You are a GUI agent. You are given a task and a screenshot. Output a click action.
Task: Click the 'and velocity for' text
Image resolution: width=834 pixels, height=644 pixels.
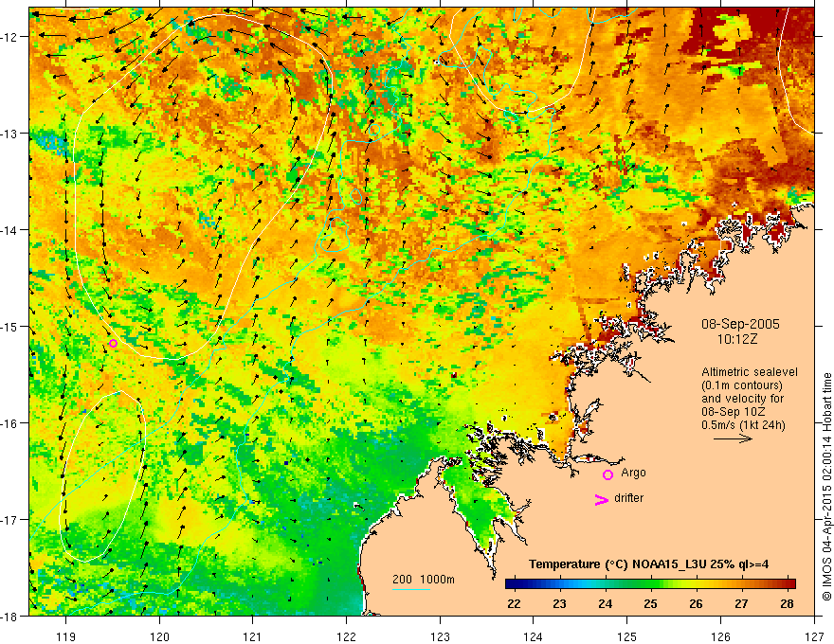tap(742, 399)
